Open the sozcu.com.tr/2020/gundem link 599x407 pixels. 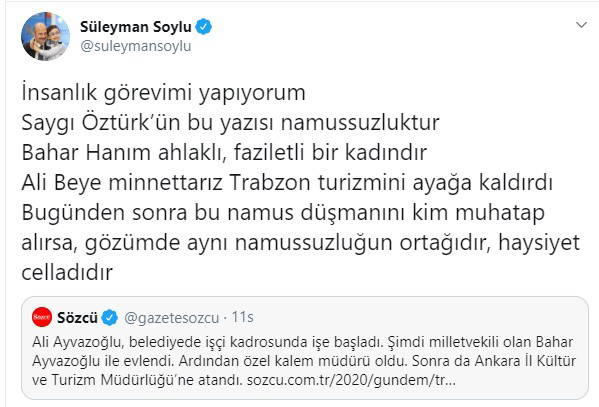pos(351,380)
